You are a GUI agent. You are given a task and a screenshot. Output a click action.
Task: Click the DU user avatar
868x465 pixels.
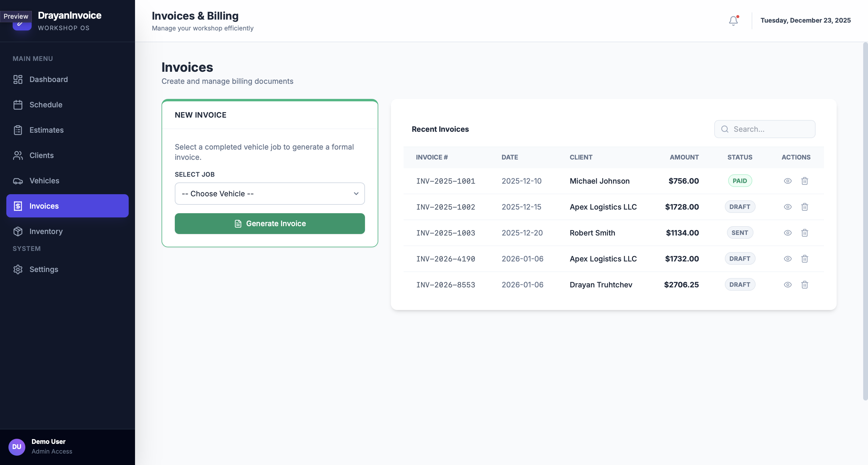click(17, 447)
